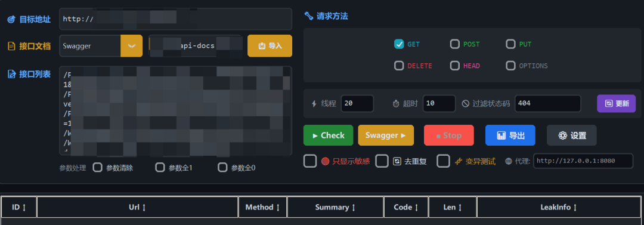Sort the table by Summary column
The image size is (644, 225).
pos(335,207)
